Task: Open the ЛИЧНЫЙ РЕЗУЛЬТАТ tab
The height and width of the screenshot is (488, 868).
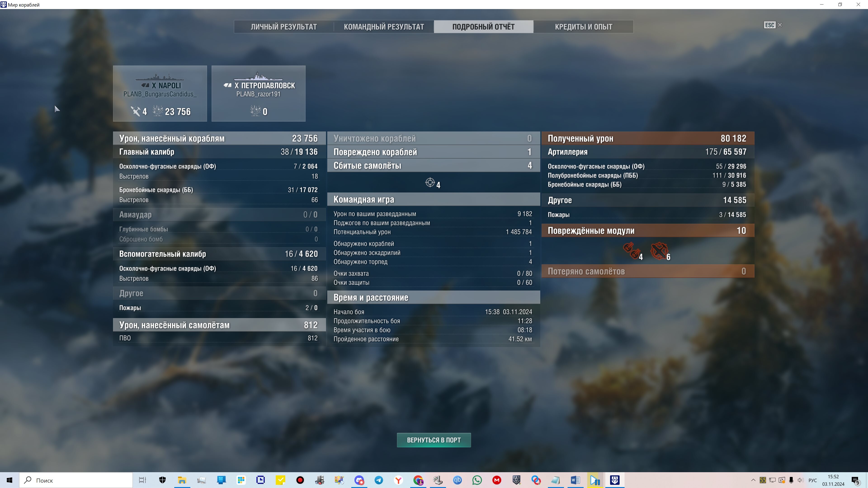Action: 284,27
